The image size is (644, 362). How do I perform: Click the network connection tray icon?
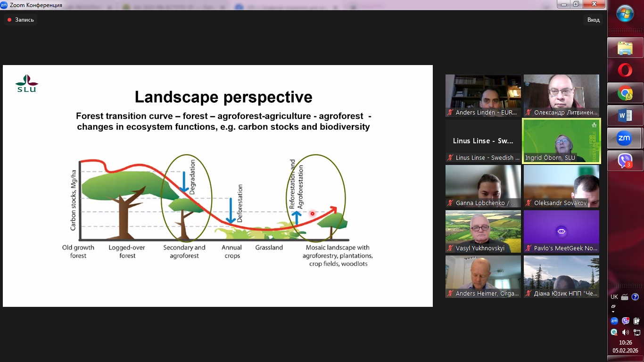click(x=637, y=332)
